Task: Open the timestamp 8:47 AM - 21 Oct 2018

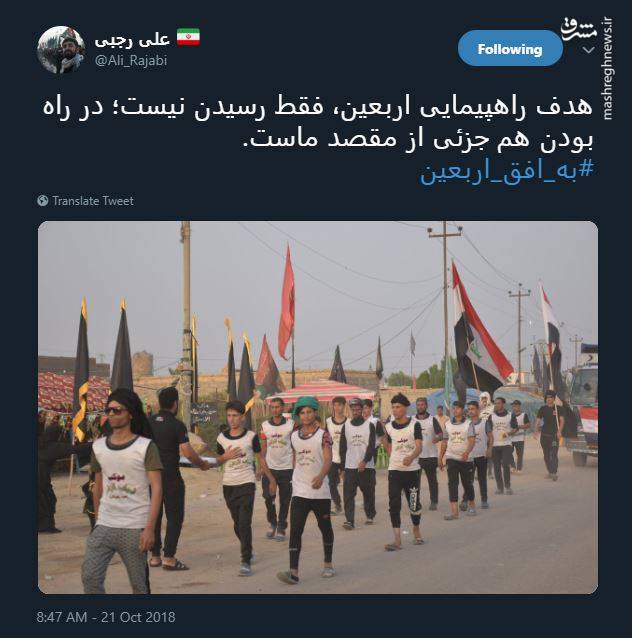Action: (x=106, y=617)
